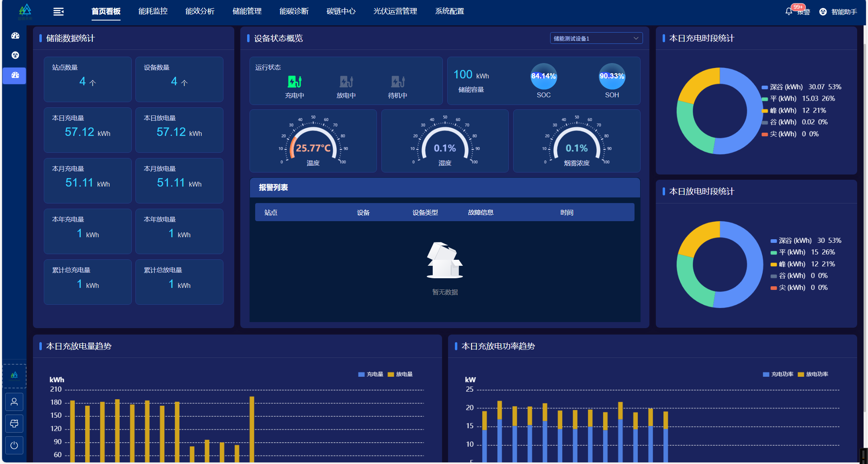Click the alarm bell notification icon
The height and width of the screenshot is (464, 868).
(x=788, y=12)
